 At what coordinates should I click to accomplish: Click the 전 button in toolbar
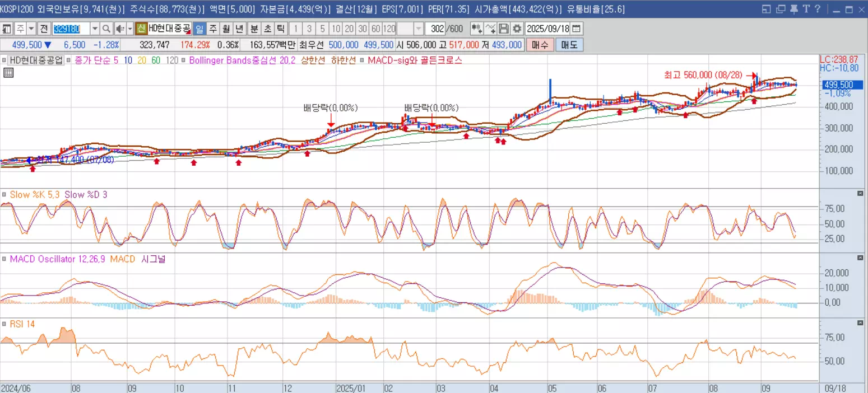click(44, 29)
